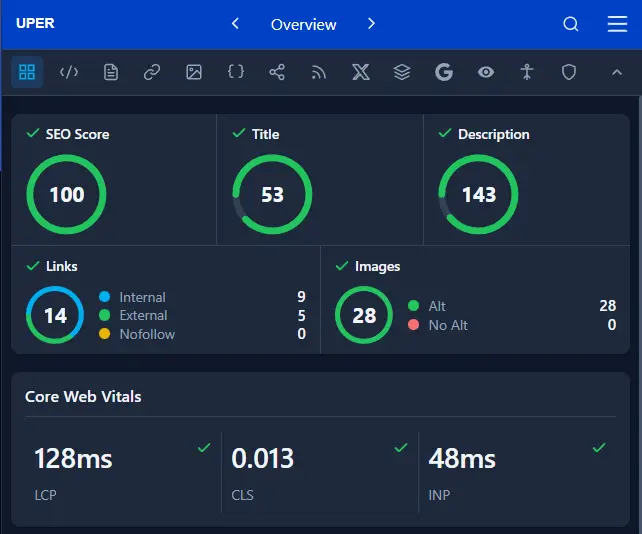Click the SEO Score green checkmark
This screenshot has height=534, width=642.
(33, 133)
